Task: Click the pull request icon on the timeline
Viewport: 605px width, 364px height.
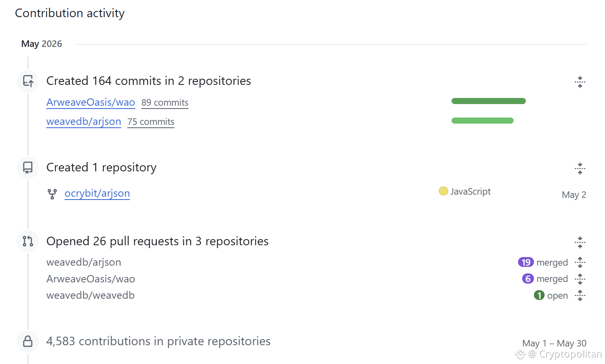Action: click(x=28, y=241)
